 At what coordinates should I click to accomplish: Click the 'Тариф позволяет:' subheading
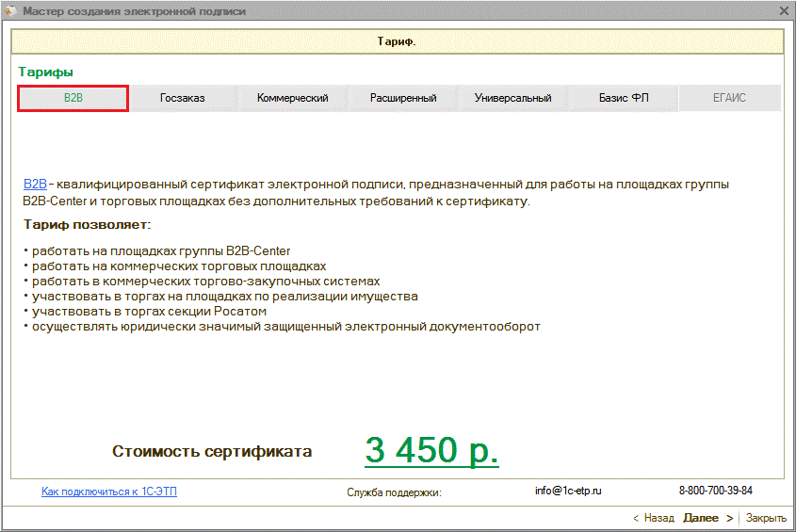coord(88,225)
